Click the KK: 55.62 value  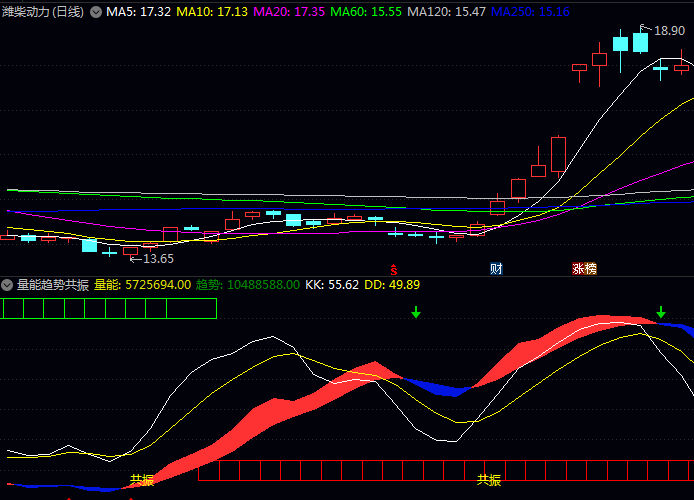coord(332,285)
